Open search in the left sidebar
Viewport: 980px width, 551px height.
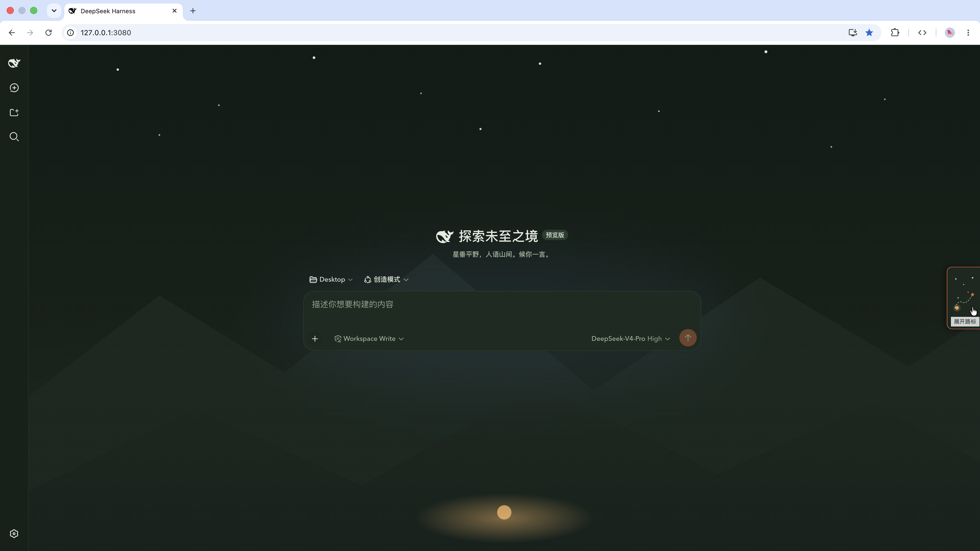(14, 137)
